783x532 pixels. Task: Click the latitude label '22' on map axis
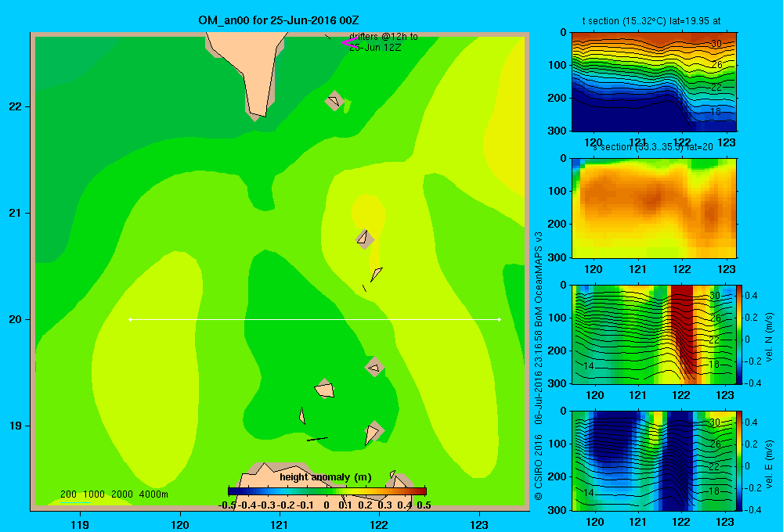(16, 106)
